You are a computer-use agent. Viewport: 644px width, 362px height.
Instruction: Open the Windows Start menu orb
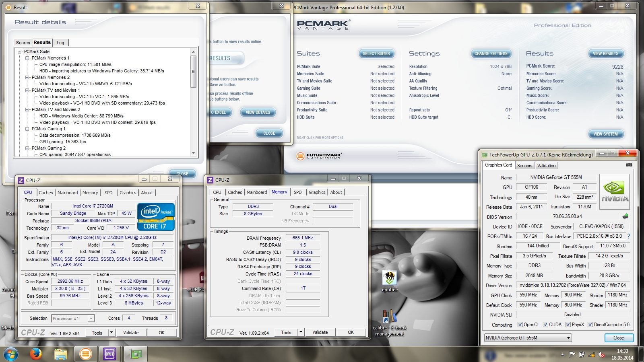pos(11,354)
